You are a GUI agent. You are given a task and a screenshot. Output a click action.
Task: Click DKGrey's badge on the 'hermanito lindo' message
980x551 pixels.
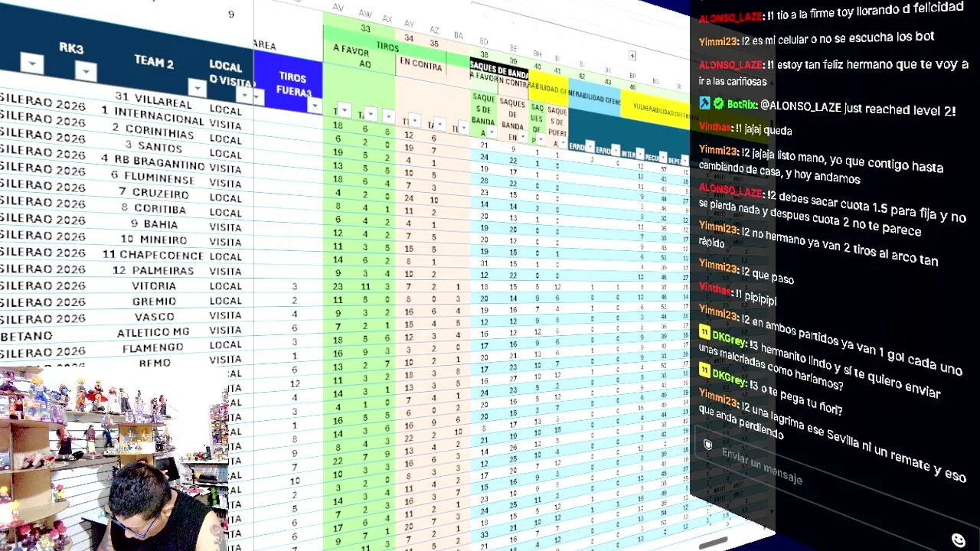click(704, 332)
